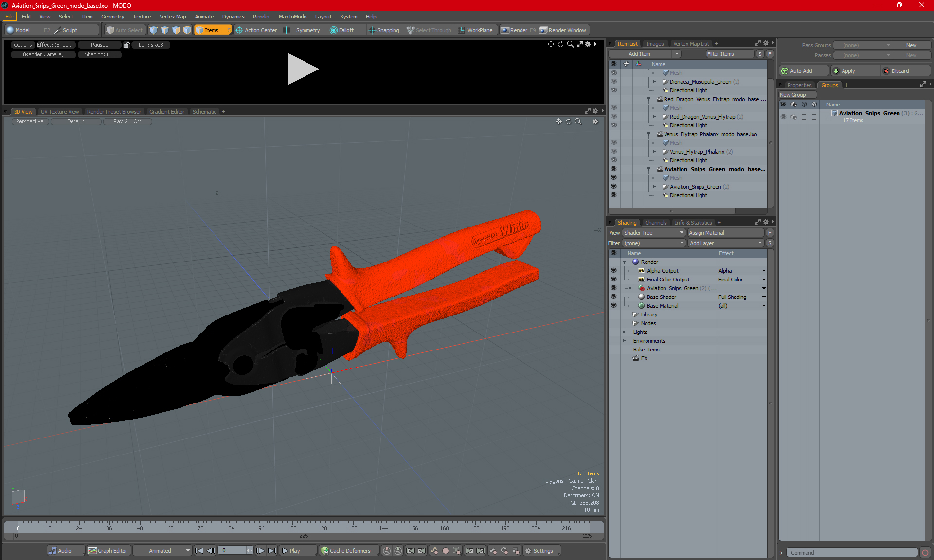Viewport: 934px width, 560px height.
Task: Step to the next frame
Action: (260, 551)
